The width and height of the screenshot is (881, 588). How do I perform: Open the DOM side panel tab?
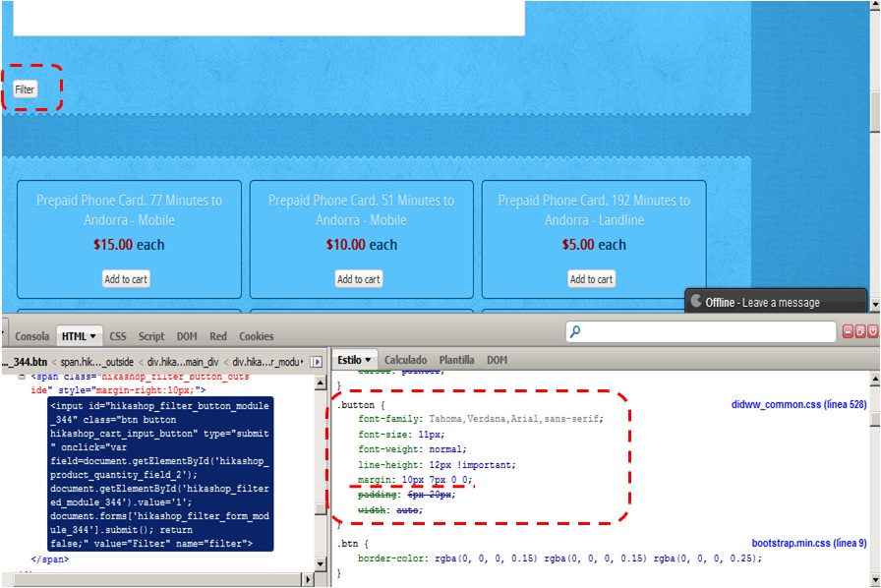click(497, 360)
